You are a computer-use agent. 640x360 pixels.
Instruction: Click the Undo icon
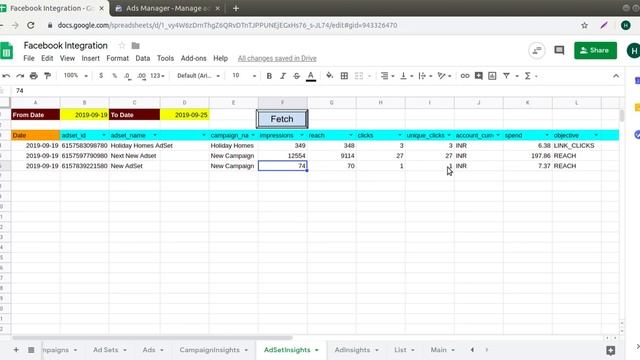[6, 76]
